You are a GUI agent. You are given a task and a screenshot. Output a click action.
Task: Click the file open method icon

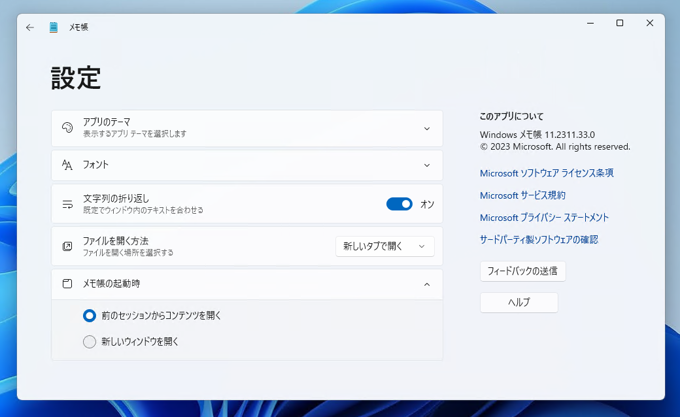point(67,246)
